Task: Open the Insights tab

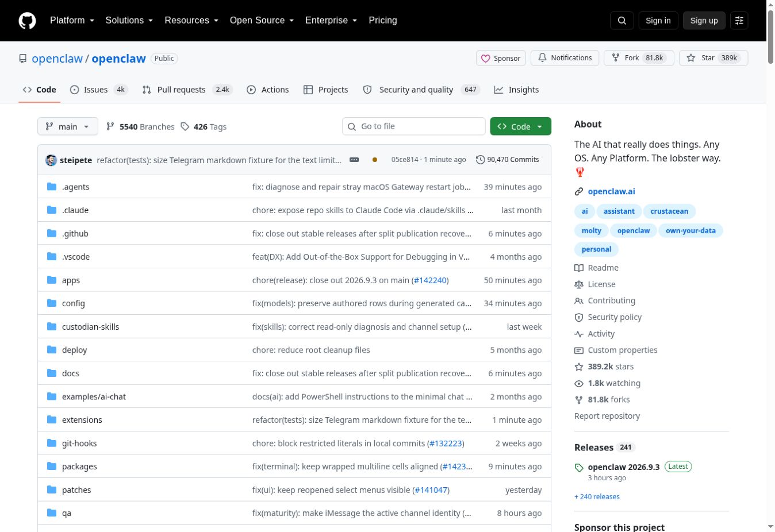Action: [516, 90]
